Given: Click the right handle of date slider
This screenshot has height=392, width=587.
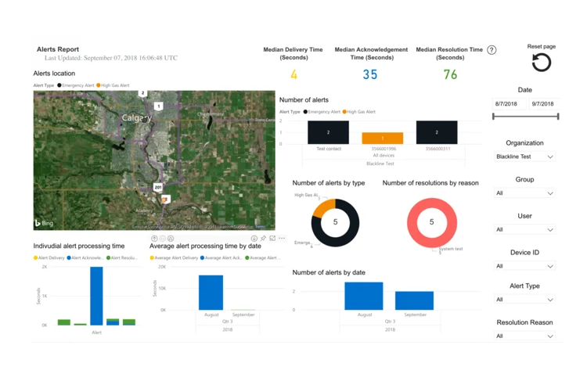Looking at the screenshot, I should (x=558, y=117).
